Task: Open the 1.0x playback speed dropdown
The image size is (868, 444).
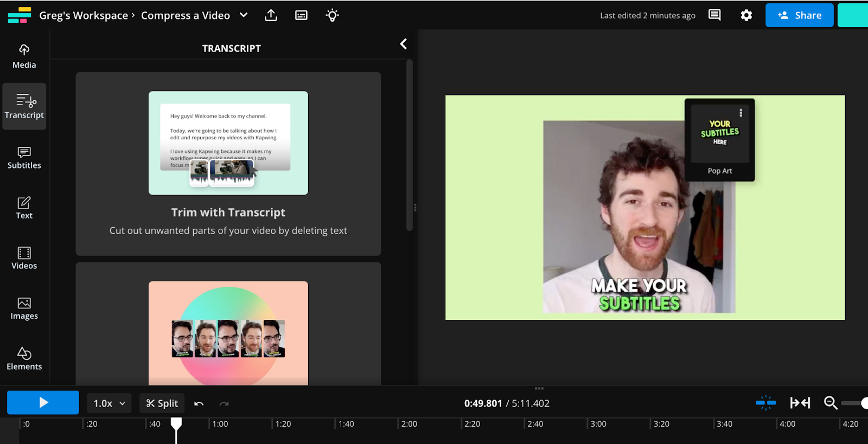Action: tap(109, 403)
